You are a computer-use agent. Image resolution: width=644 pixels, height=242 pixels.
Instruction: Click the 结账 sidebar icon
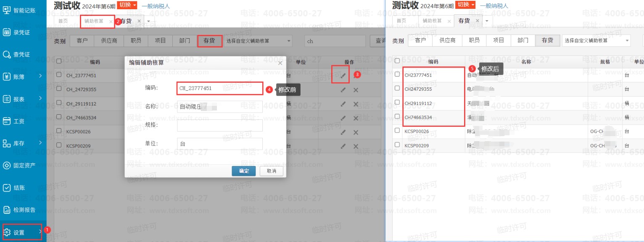pyautogui.click(x=7, y=188)
